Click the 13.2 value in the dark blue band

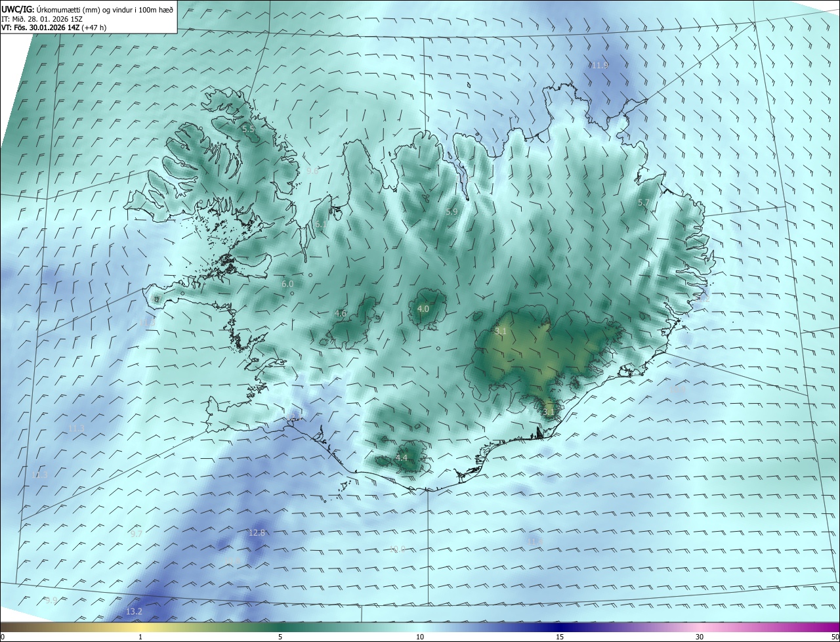(x=134, y=611)
